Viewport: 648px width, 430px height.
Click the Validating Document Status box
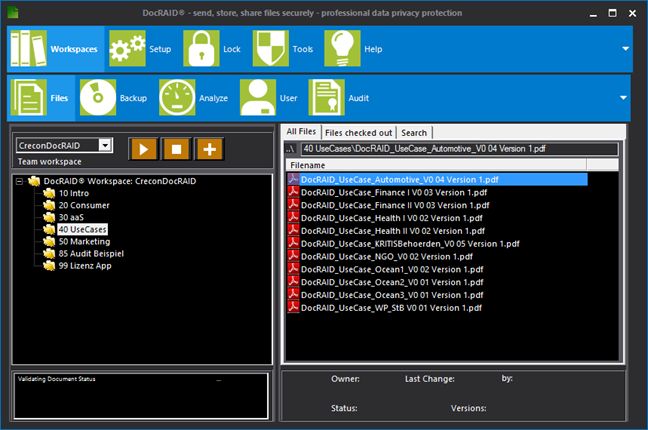[x=141, y=396]
